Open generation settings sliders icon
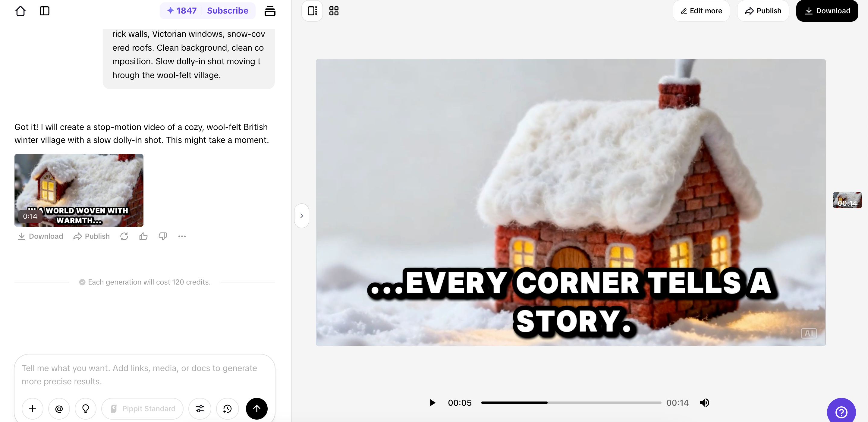Screen dimensions: 868x422 pyautogui.click(x=200, y=408)
